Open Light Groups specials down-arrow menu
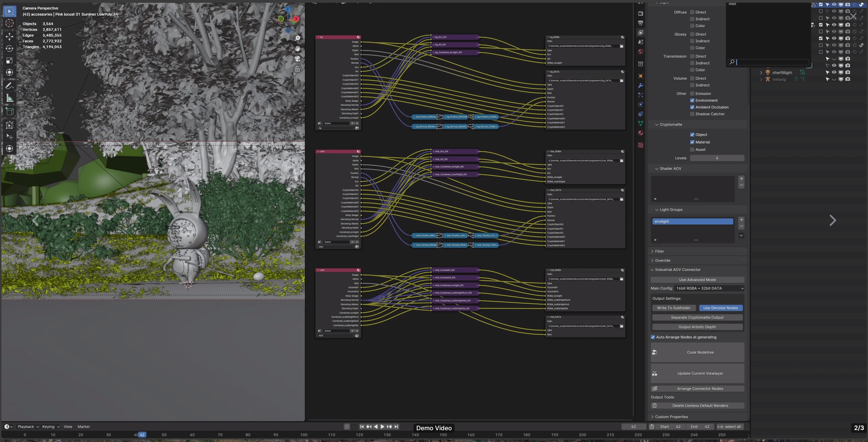 pos(741,236)
